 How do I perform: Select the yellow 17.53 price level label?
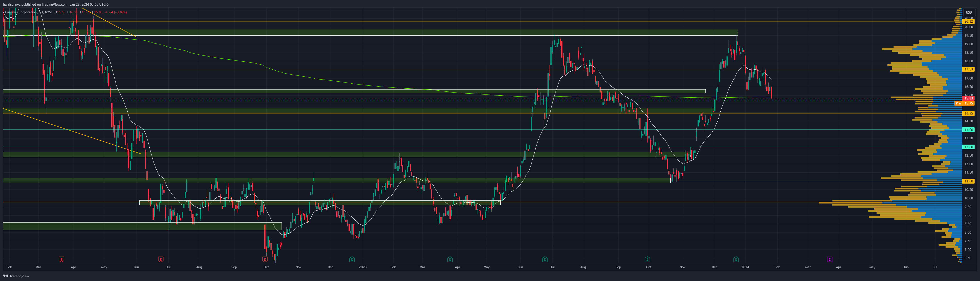pos(968,69)
